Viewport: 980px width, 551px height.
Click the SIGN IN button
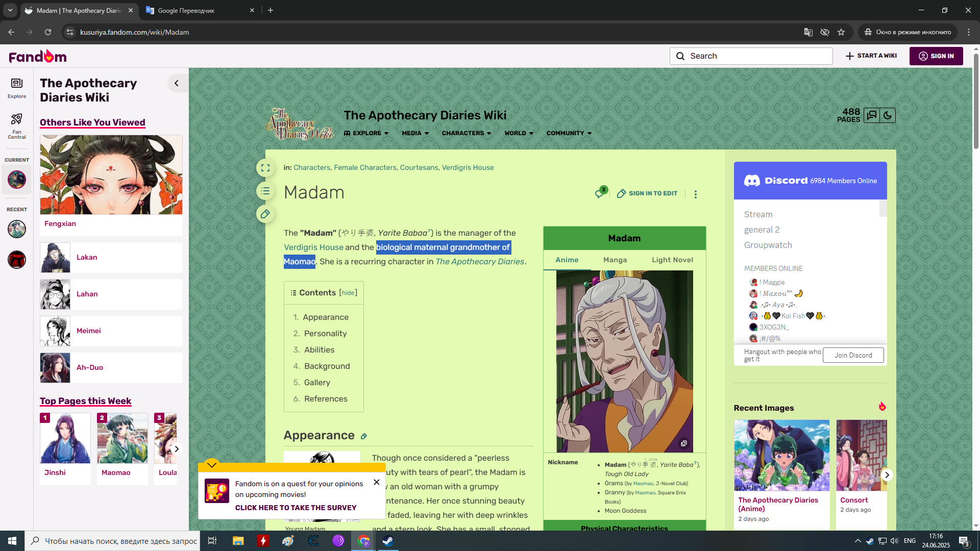[936, 56]
